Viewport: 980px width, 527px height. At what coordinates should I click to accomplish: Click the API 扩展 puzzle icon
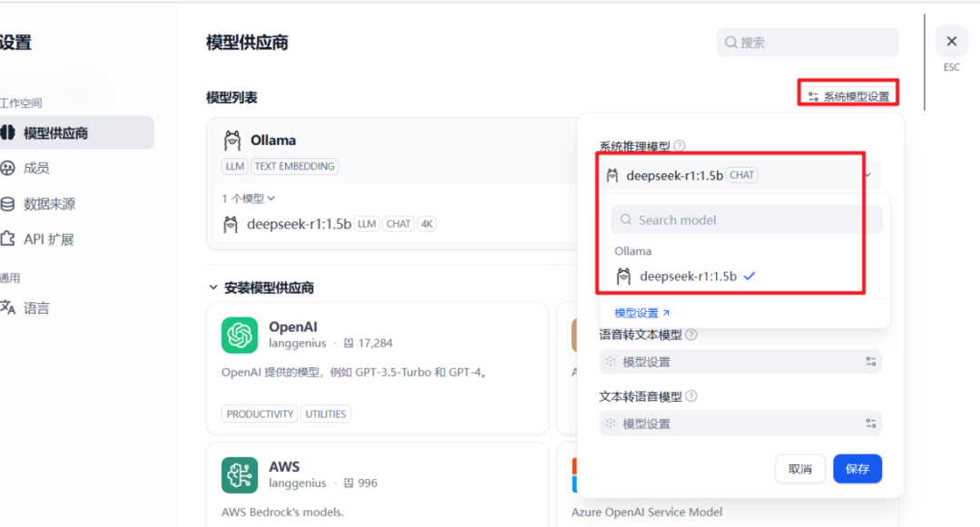pos(7,239)
